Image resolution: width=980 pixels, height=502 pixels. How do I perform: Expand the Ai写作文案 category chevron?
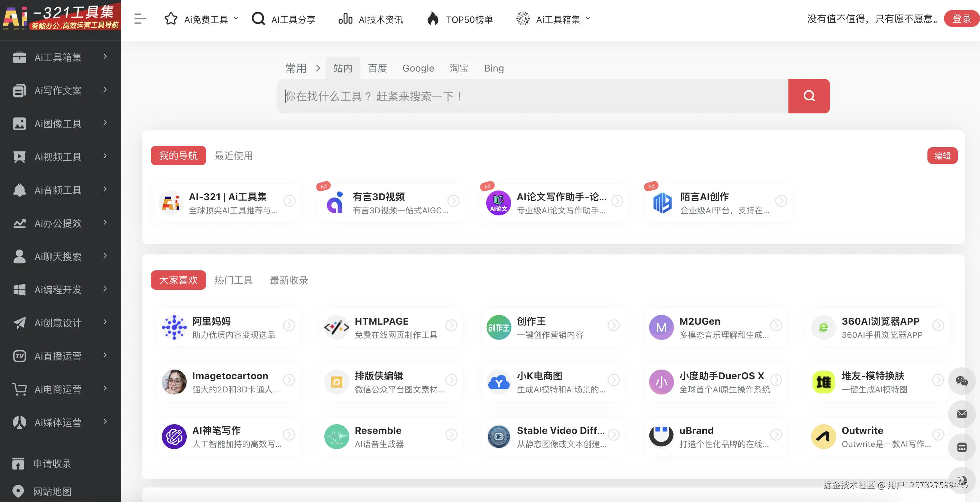tap(105, 91)
